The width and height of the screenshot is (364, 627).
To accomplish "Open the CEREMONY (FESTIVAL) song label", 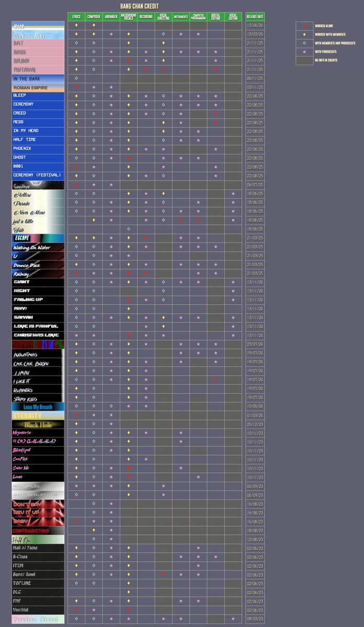I will point(38,175).
